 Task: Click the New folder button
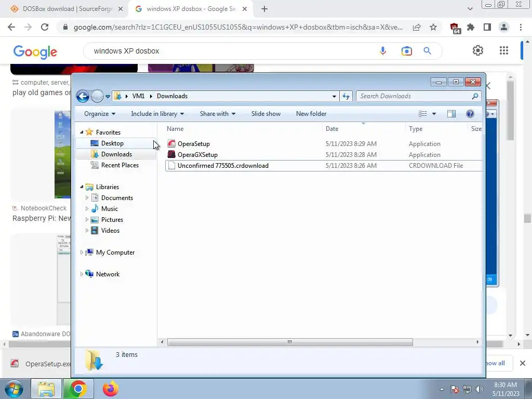[311, 114]
